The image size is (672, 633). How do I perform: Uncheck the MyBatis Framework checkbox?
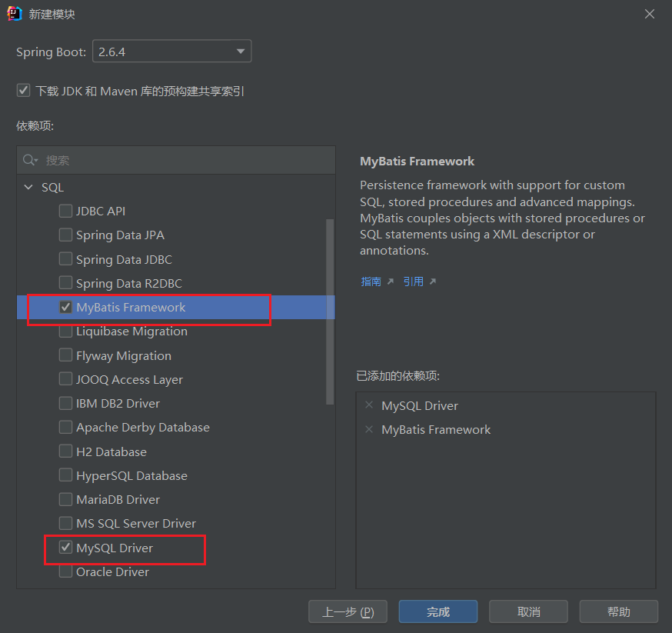point(65,307)
